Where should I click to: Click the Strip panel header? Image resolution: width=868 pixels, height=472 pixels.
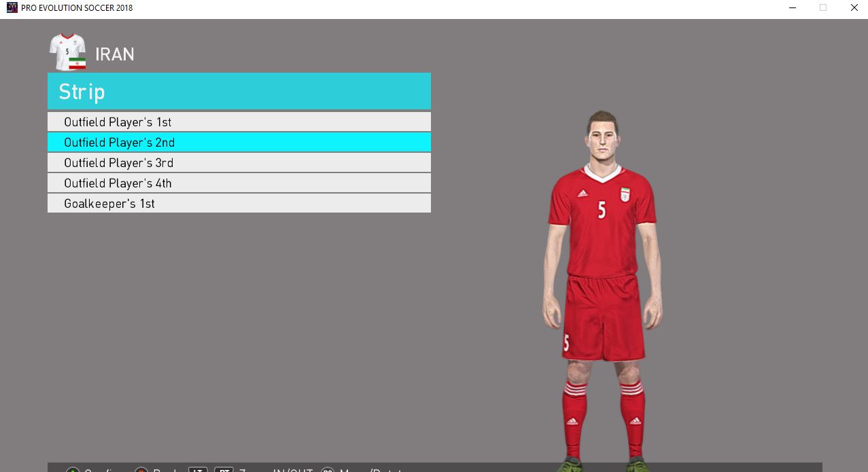(x=239, y=92)
